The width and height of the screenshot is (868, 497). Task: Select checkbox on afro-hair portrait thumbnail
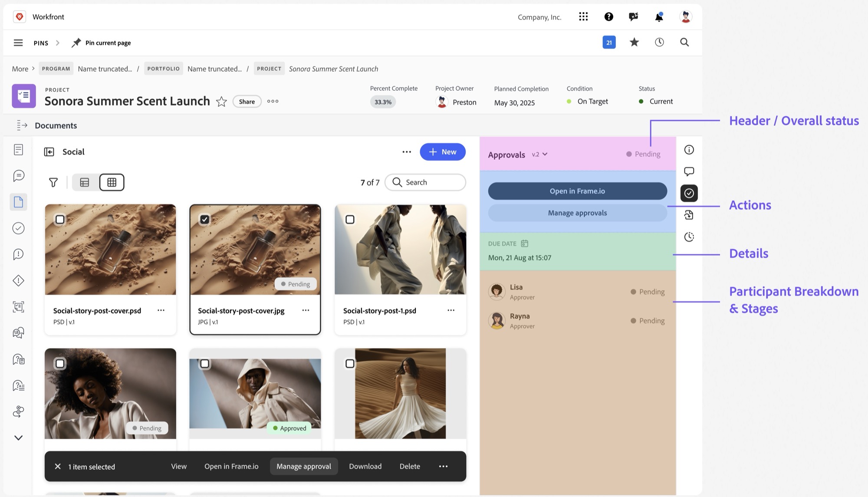(x=60, y=364)
